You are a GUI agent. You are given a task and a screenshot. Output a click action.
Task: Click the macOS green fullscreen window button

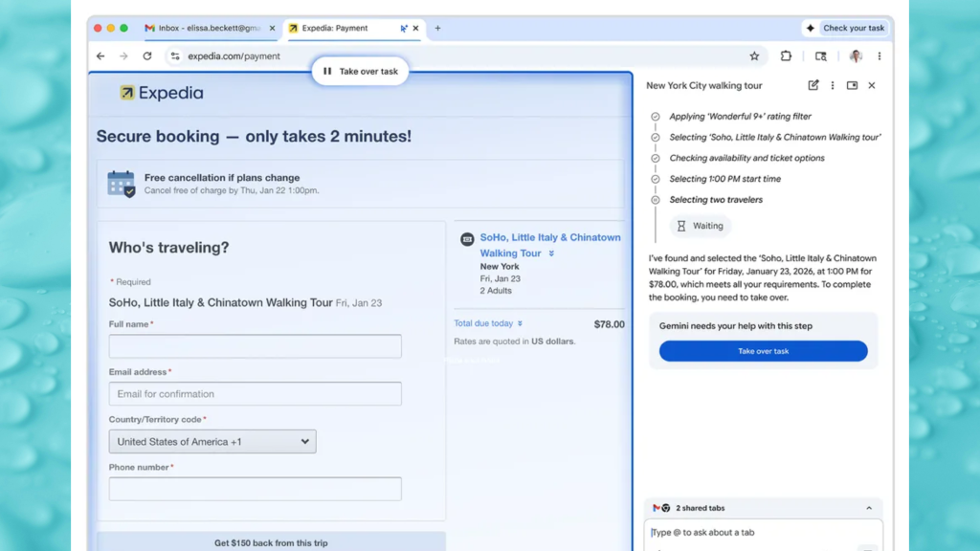tap(123, 28)
